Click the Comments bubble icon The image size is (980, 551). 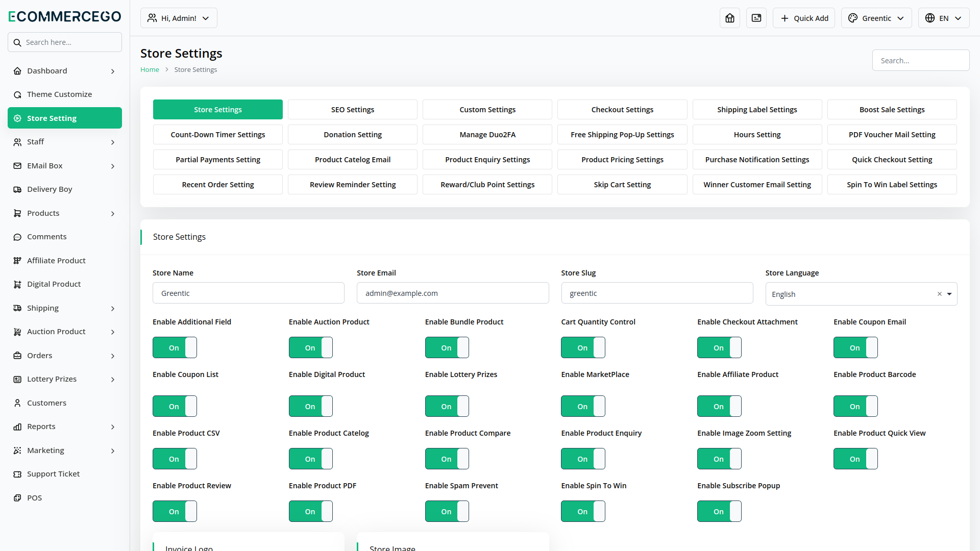click(x=17, y=237)
